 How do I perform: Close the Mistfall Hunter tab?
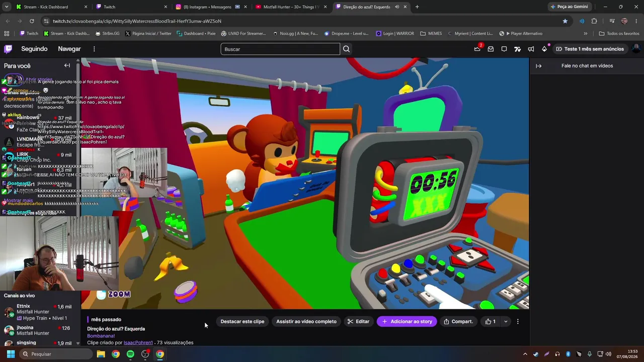325,7
